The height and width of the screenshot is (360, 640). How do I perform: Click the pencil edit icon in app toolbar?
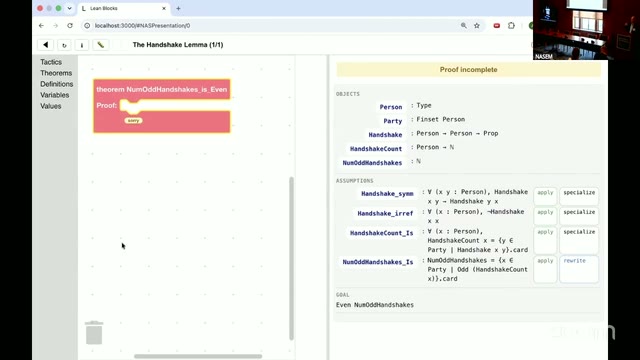point(100,45)
